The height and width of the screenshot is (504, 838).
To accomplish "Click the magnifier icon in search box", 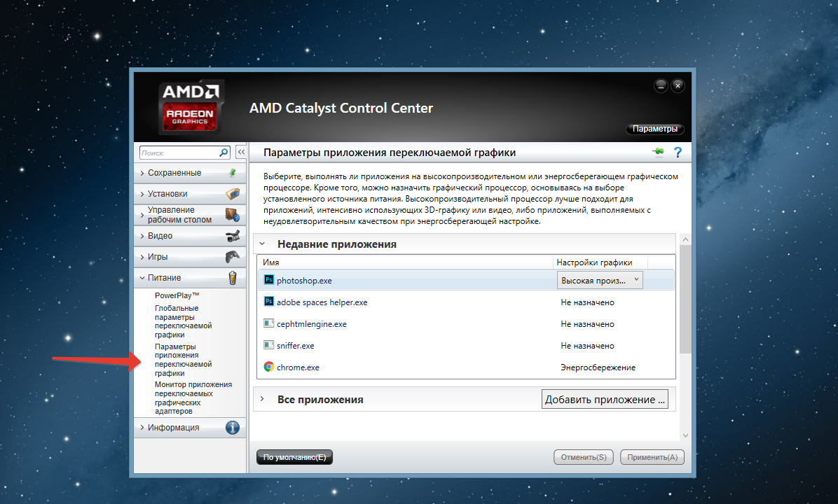I will 224,152.
